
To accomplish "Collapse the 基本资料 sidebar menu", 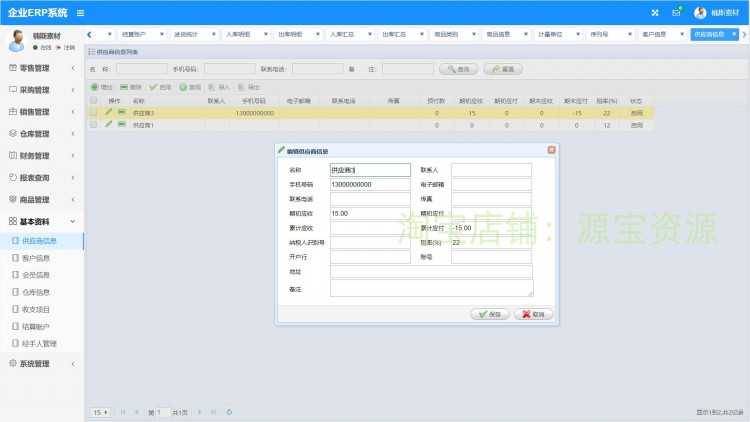I will 42,222.
